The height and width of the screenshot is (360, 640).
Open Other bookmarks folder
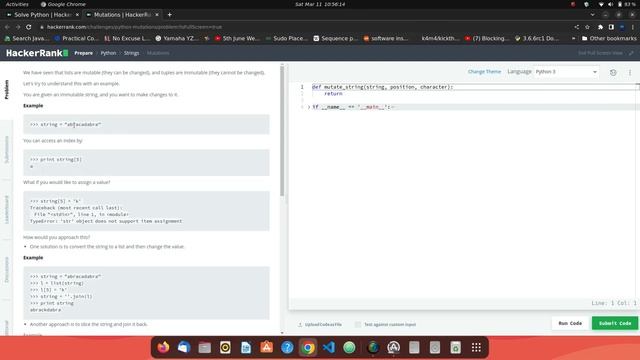point(609,38)
